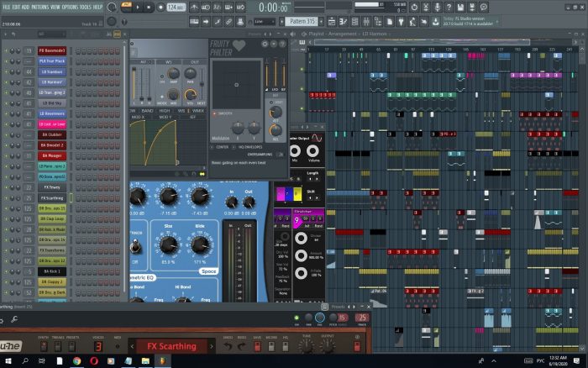Open the OPTIONS menu
This screenshot has width=588, height=368.
coord(70,7)
